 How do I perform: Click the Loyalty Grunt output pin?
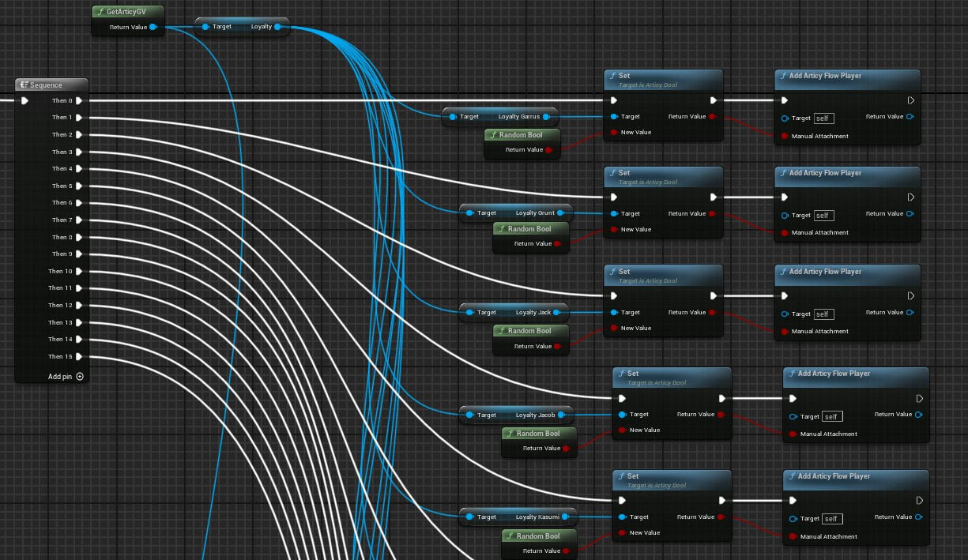[x=562, y=213]
